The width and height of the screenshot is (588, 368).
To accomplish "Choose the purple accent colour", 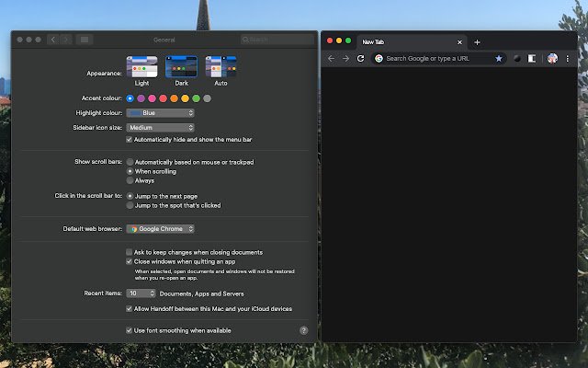I will point(141,98).
